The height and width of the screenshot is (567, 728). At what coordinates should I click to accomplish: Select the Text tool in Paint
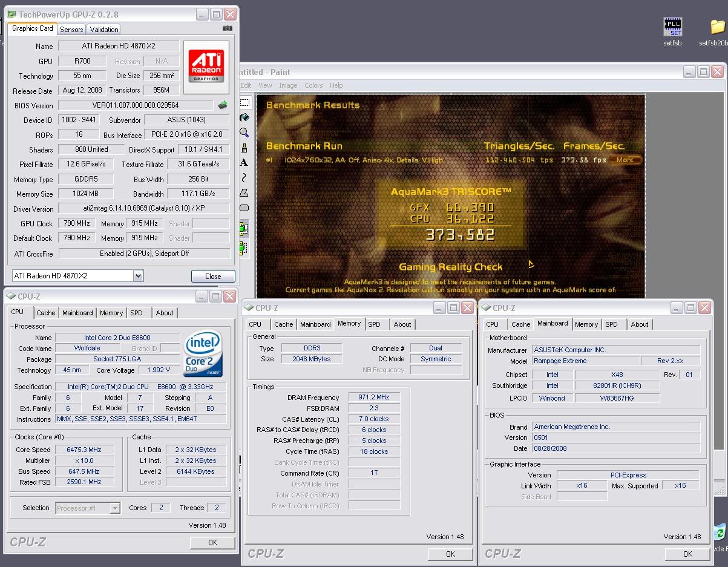click(x=244, y=162)
